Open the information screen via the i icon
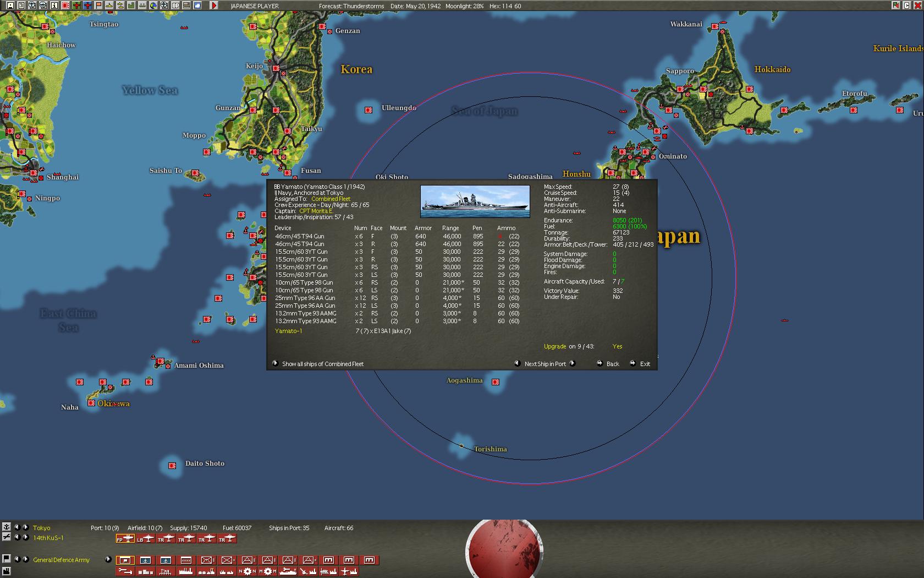The image size is (924, 578). click(53, 6)
